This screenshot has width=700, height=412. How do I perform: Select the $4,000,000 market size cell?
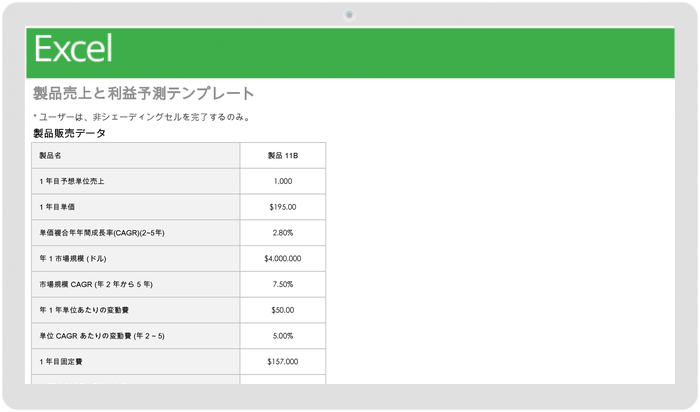pos(283,258)
